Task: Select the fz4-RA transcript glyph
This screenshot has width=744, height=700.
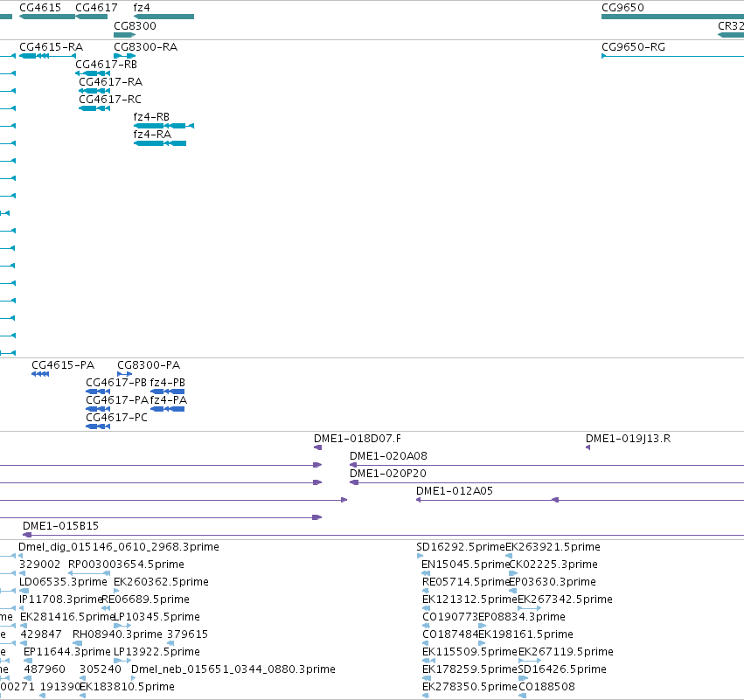Action: [x=160, y=143]
